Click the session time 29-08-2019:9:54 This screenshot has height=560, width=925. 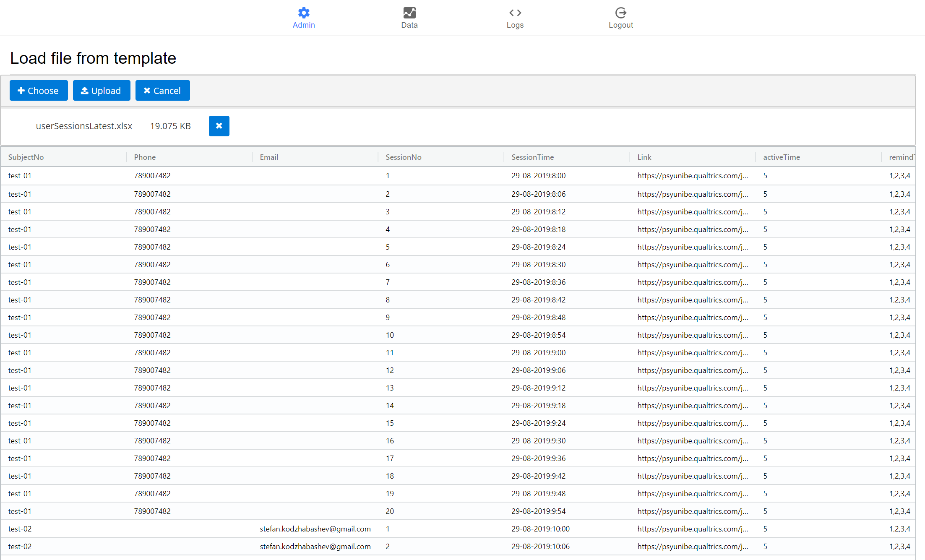tap(539, 511)
